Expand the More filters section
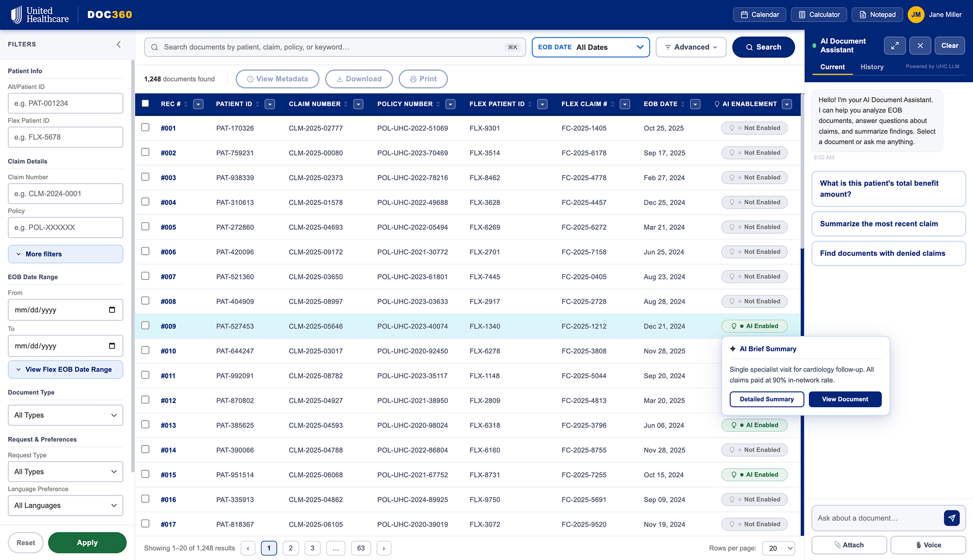This screenshot has height=560, width=973. point(65,254)
